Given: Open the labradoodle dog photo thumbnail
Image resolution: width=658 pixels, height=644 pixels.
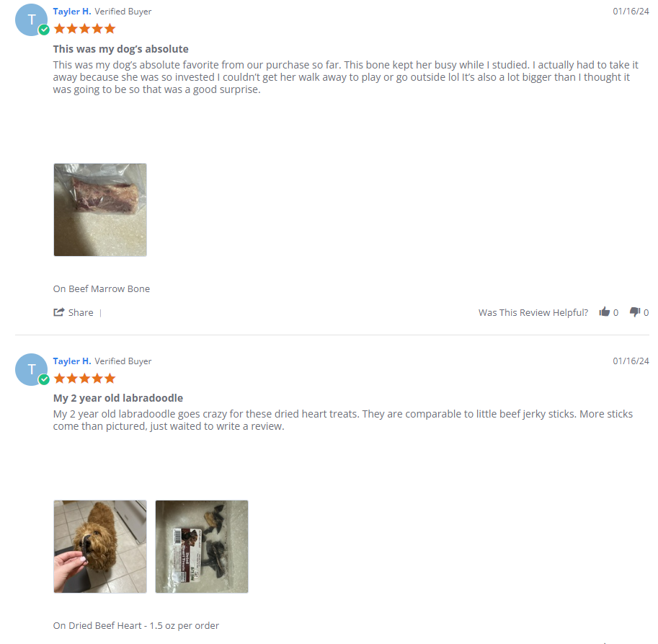Looking at the screenshot, I should click(100, 547).
